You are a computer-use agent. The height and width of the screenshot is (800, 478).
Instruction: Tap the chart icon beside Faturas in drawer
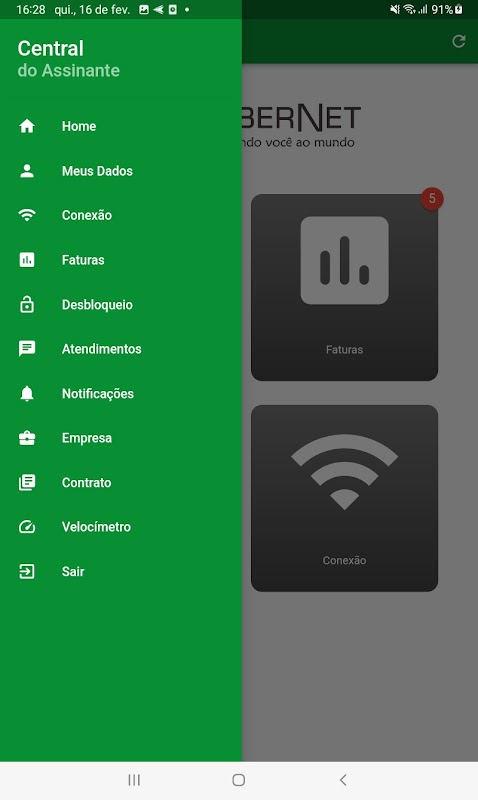tap(27, 260)
